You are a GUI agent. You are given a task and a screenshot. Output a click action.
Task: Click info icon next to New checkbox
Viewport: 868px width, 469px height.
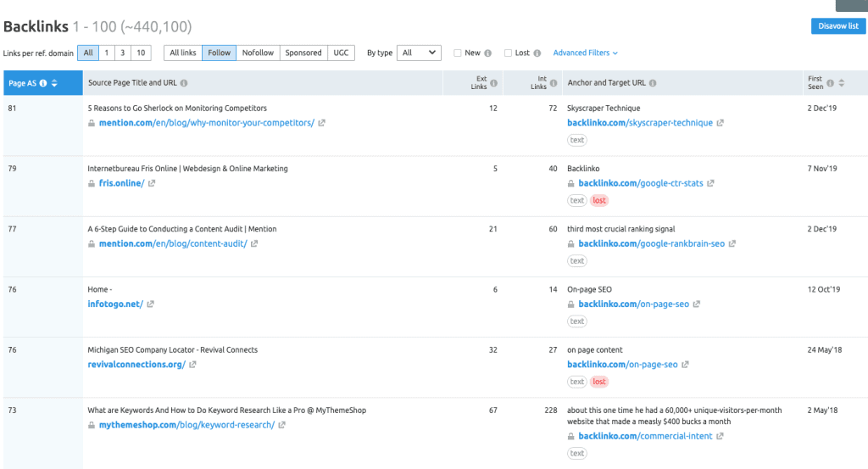click(x=487, y=53)
